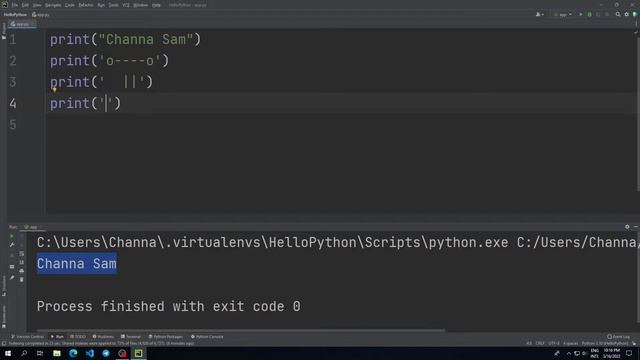Image resolution: width=640 pixels, height=360 pixels.
Task: Click the taskbar search magnifier icon
Action: 24,353
